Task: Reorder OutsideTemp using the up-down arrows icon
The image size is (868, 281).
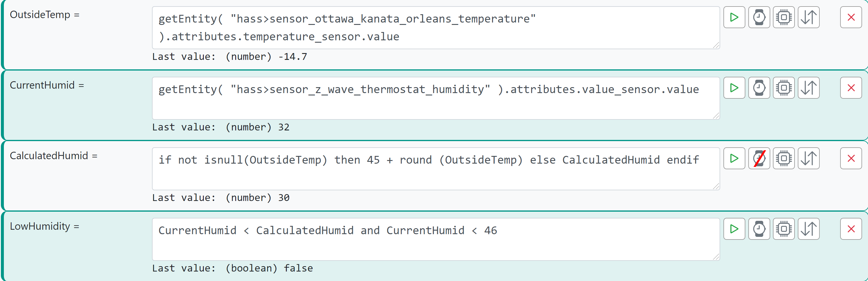Action: tap(809, 17)
